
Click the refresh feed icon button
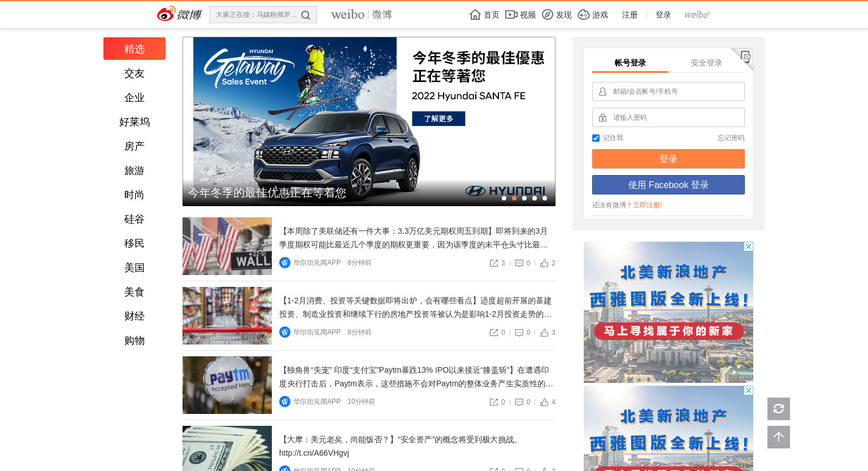pyautogui.click(x=779, y=409)
